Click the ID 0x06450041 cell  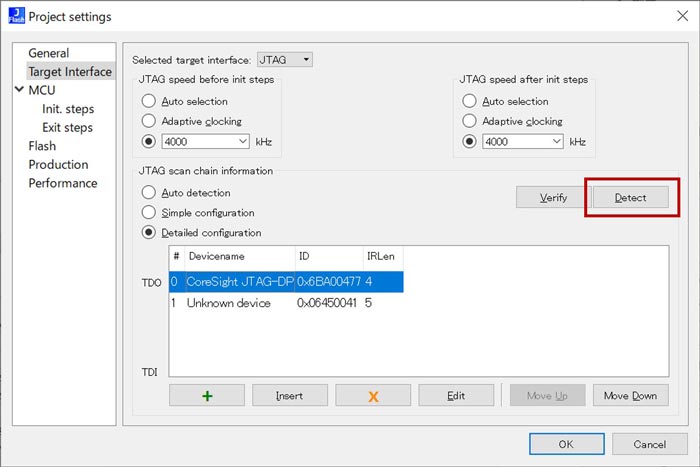[327, 303]
